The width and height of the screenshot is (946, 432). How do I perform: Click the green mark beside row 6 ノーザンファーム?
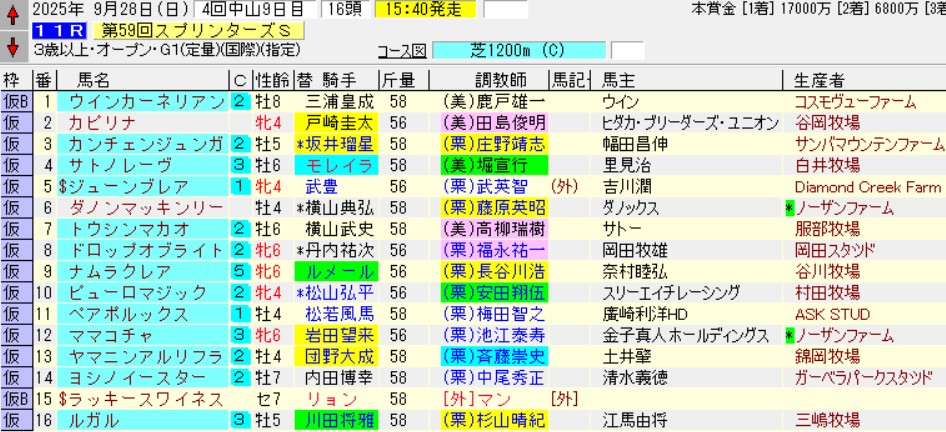(x=789, y=208)
